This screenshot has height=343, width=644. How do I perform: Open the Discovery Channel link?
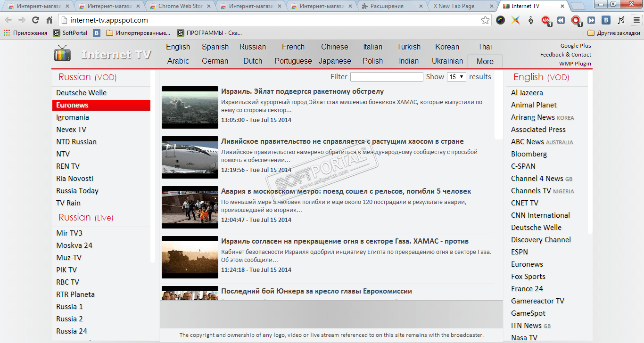point(541,240)
